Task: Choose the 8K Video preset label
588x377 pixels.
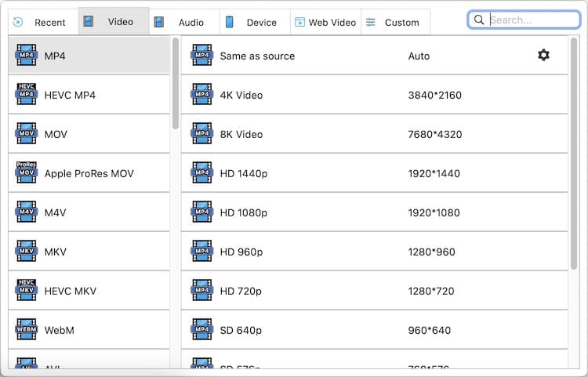Action: [x=241, y=135]
